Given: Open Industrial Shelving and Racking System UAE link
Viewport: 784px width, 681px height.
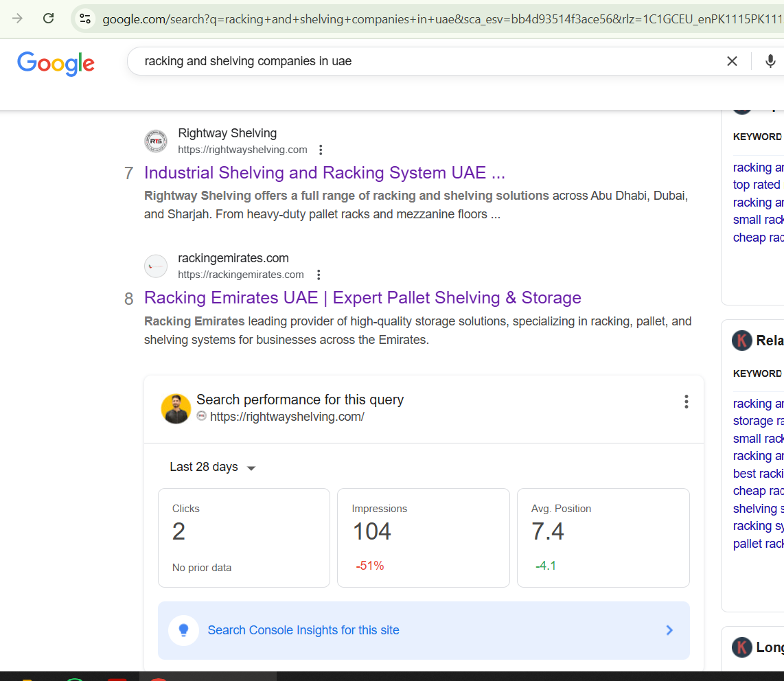Looking at the screenshot, I should coord(324,172).
